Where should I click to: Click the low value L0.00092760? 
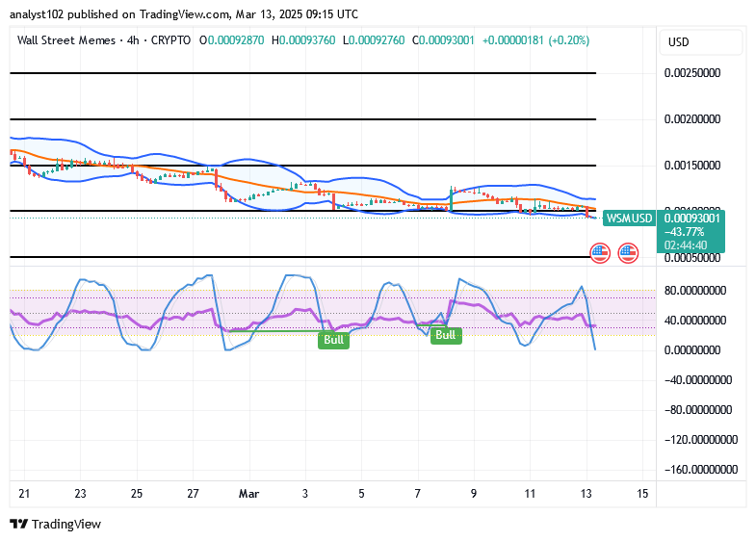click(x=374, y=40)
